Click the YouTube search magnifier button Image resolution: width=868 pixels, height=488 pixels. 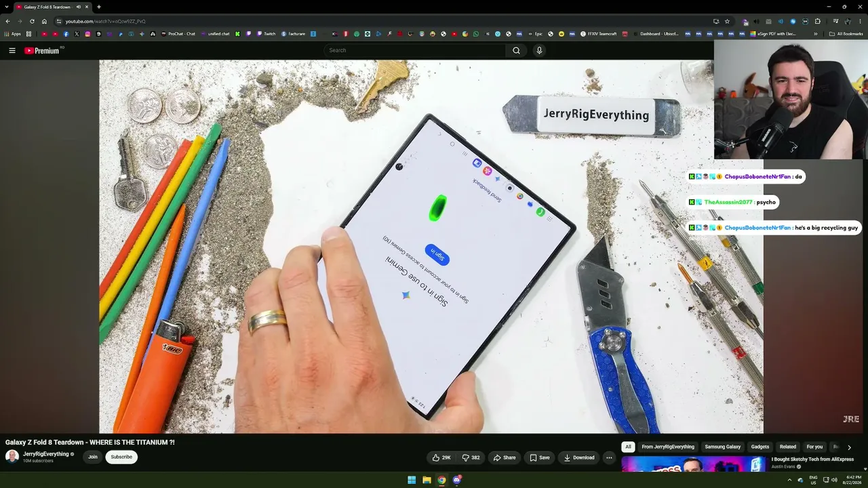coord(516,50)
